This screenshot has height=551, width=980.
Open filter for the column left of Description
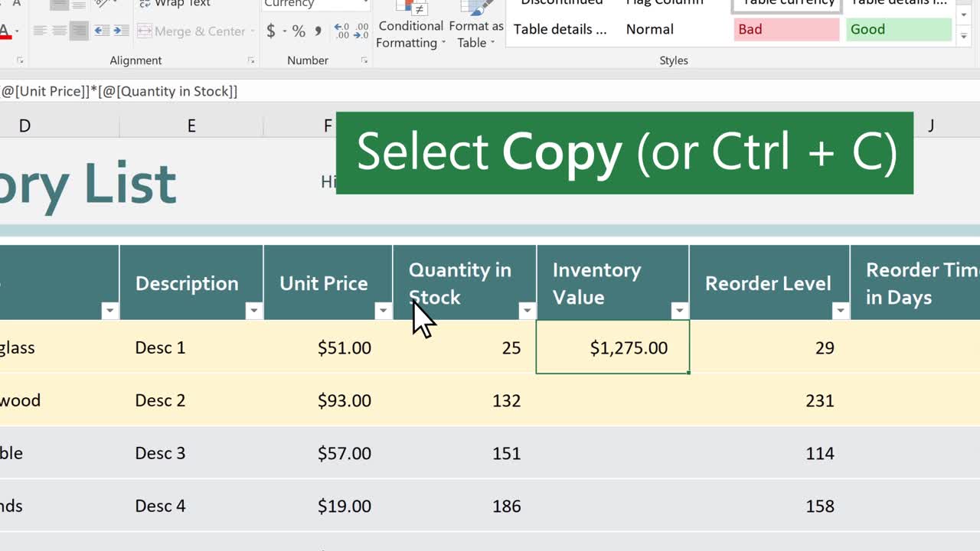click(109, 310)
